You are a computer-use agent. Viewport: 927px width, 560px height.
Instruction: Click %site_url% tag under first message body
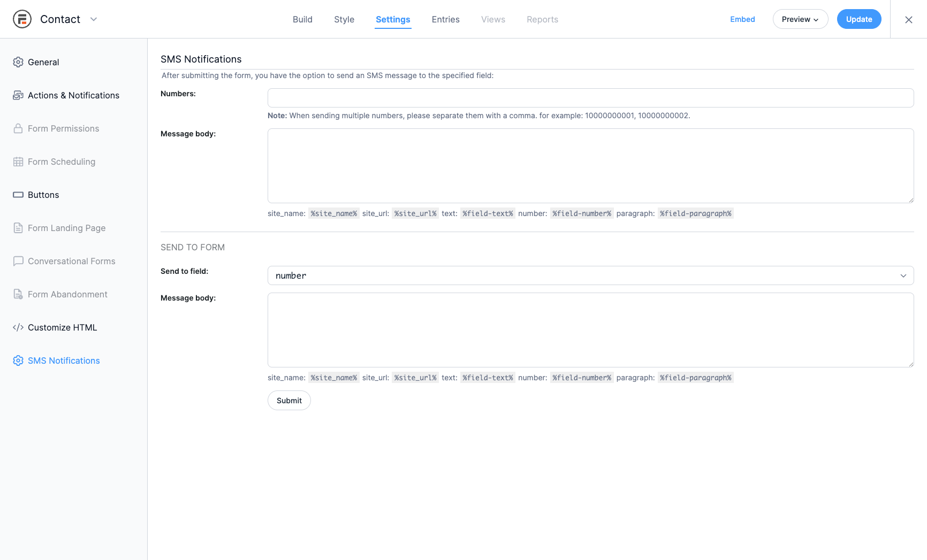point(415,213)
